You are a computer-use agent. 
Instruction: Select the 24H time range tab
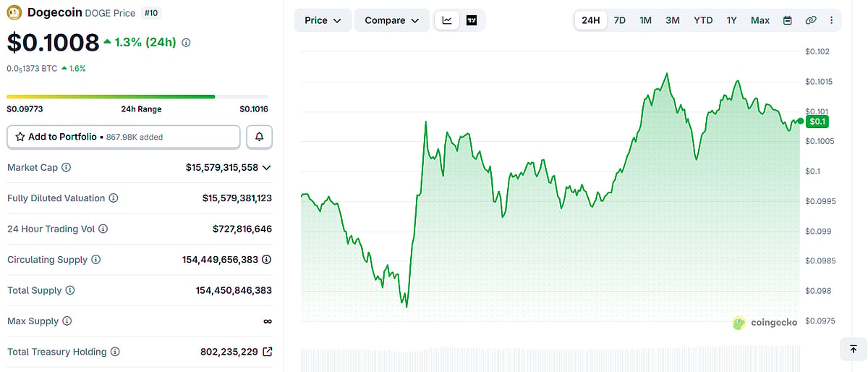[591, 20]
